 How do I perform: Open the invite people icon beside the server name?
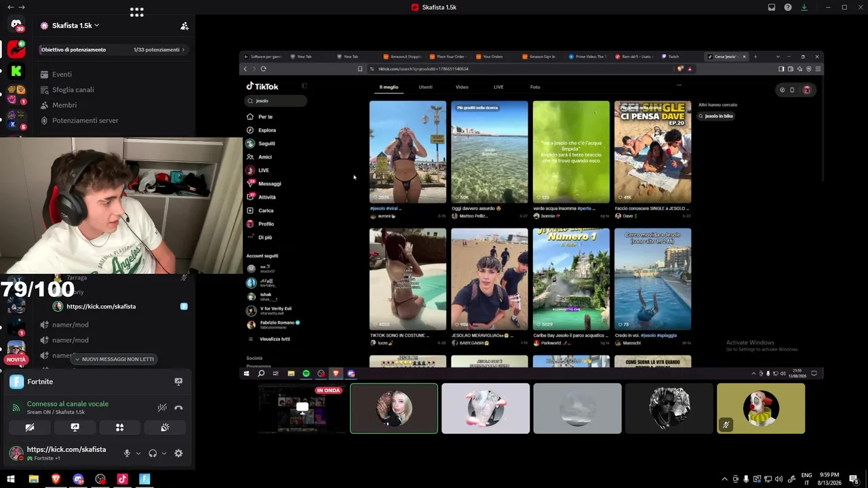tap(184, 26)
